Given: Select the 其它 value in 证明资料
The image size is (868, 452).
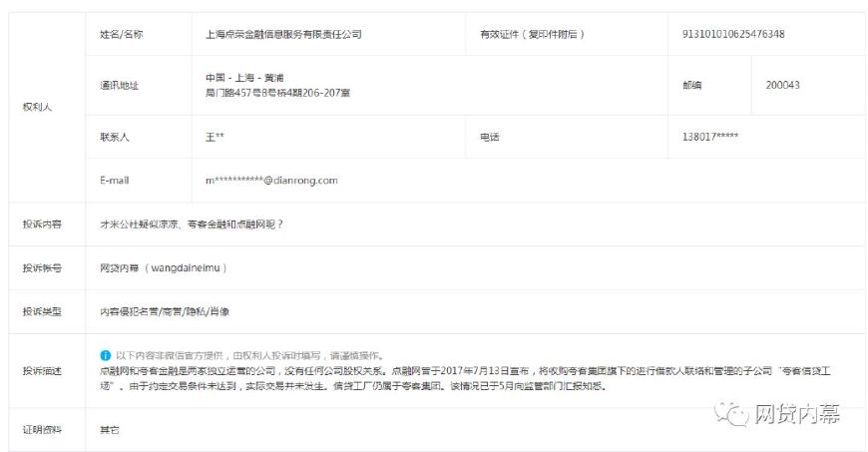Looking at the screenshot, I should [x=109, y=430].
